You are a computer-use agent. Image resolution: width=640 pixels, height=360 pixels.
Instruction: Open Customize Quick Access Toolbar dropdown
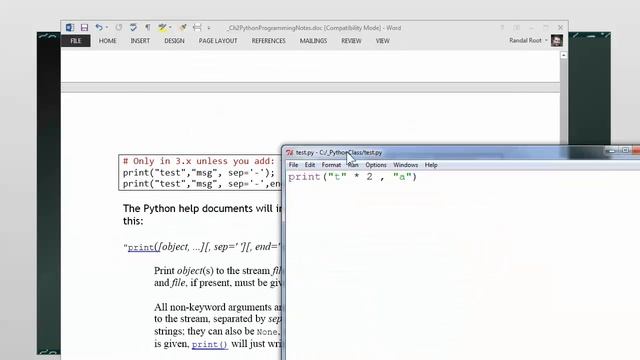[209, 28]
